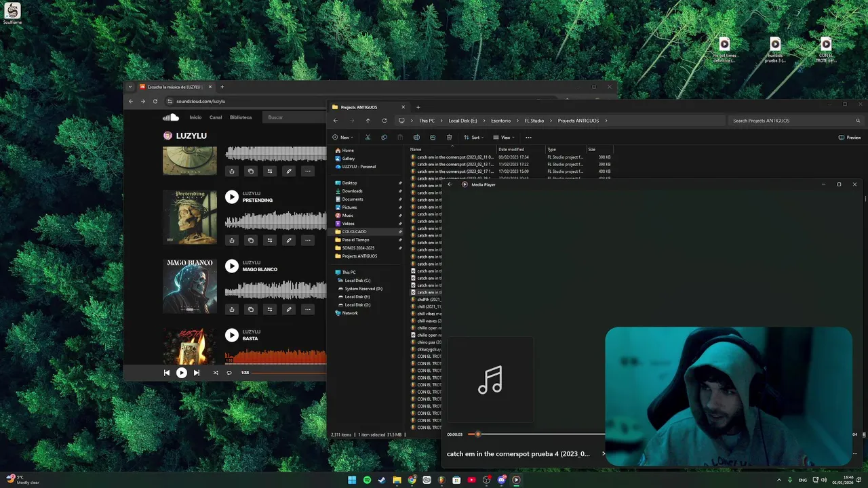Open a new browser tab

tap(222, 87)
